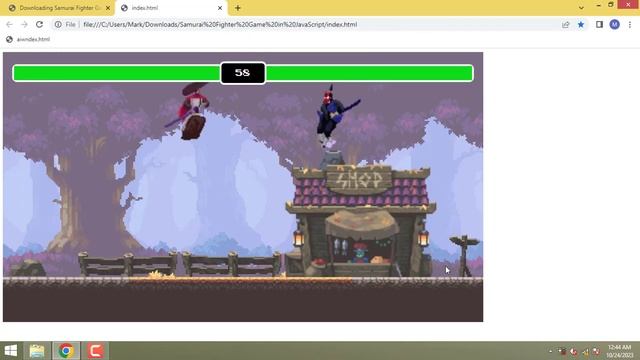Select the index.html browser tab
This screenshot has height=360, width=640.
[x=171, y=8]
